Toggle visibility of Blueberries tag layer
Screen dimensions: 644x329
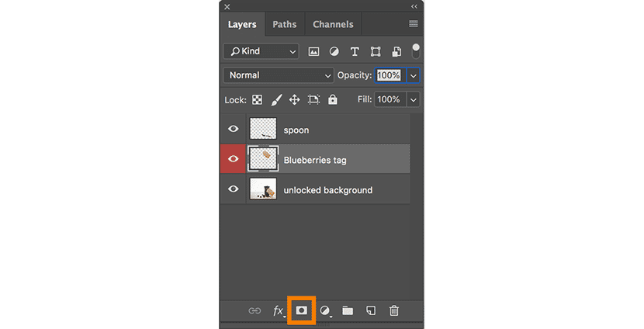click(x=234, y=160)
